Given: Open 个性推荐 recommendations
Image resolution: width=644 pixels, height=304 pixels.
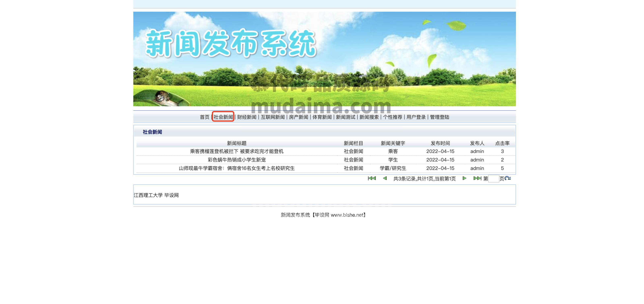Looking at the screenshot, I should tap(392, 117).
